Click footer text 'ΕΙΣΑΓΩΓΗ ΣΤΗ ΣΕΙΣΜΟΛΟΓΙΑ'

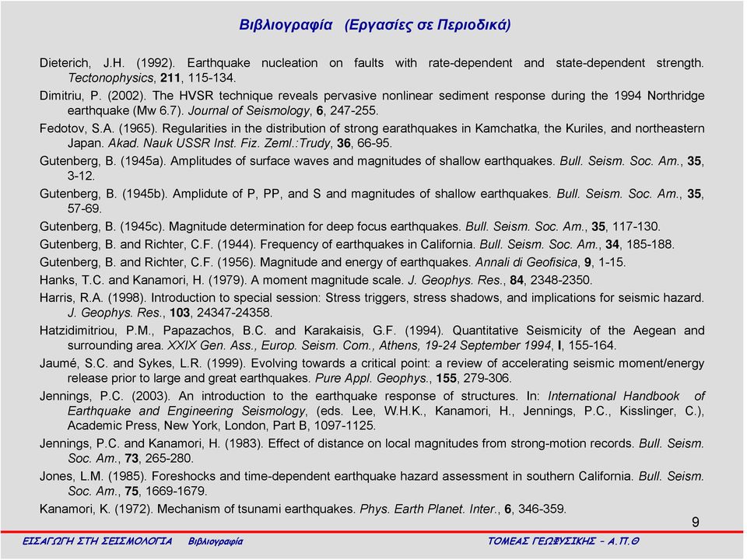click(97, 541)
